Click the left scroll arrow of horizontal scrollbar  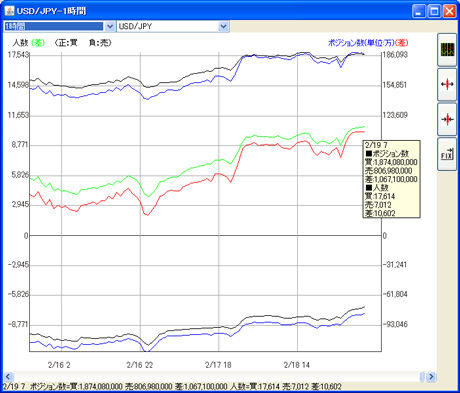pos(8,377)
